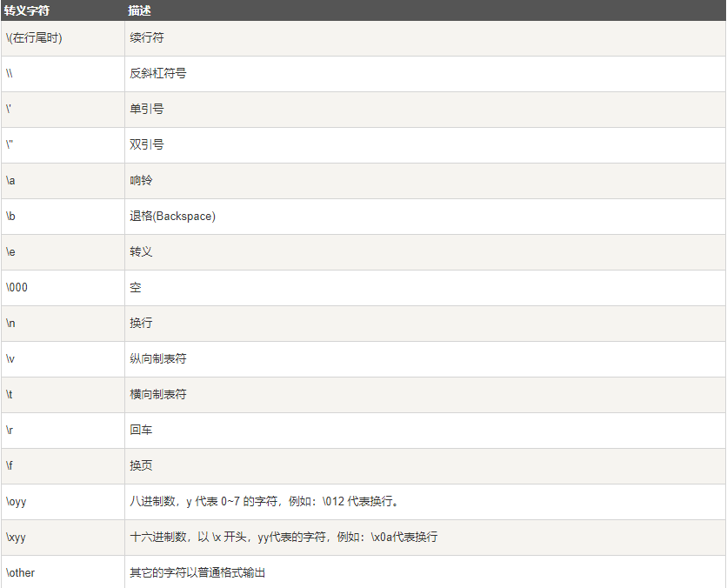Select the 续行符 description text
The width and height of the screenshot is (727, 588).
pos(146,38)
